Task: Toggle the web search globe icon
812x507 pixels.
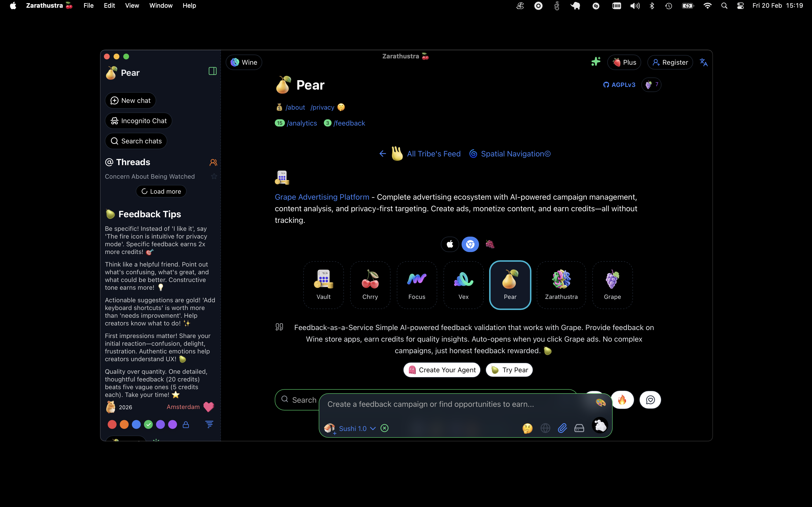Action: (x=545, y=428)
